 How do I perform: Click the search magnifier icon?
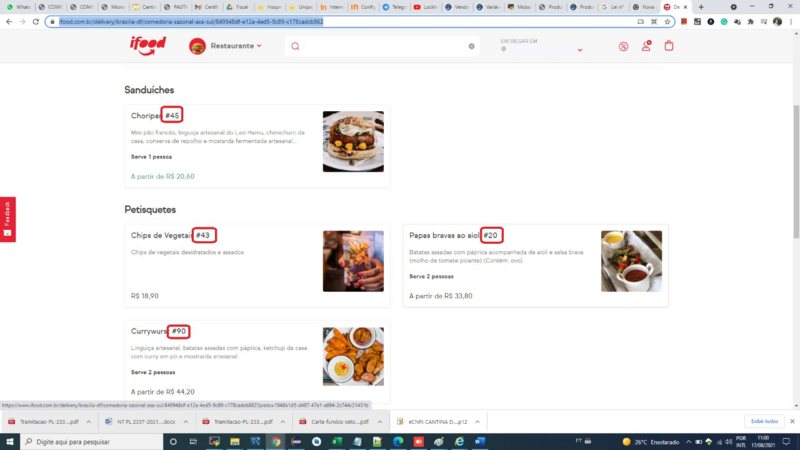pyautogui.click(x=295, y=46)
